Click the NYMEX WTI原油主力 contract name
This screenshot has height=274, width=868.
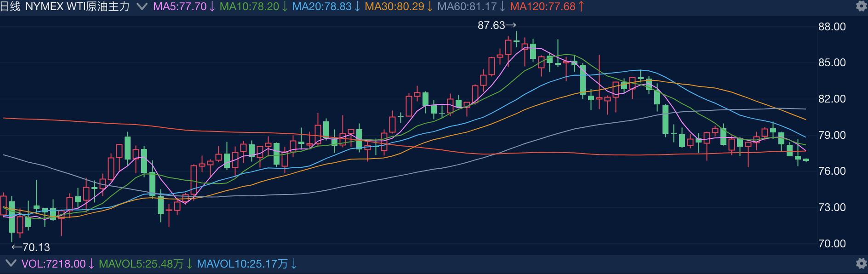pos(77,6)
